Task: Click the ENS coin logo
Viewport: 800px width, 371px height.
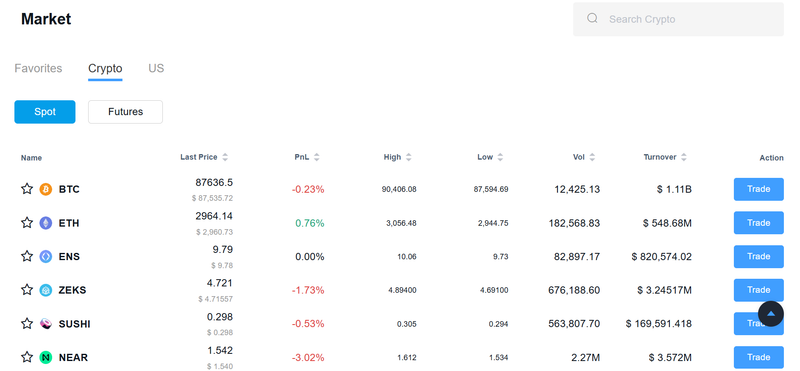Action: tap(46, 257)
